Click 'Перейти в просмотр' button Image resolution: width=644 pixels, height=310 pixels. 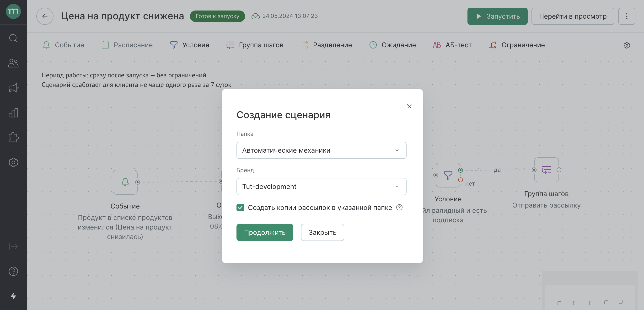click(573, 16)
